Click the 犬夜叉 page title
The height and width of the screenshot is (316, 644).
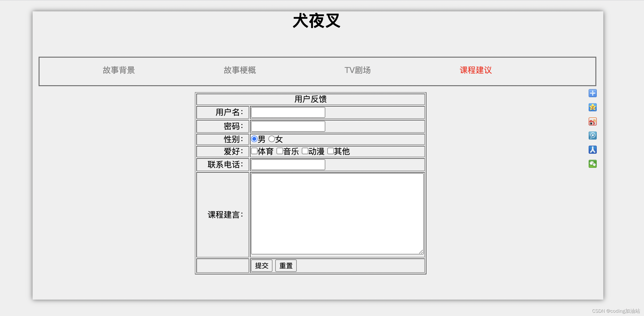point(316,21)
